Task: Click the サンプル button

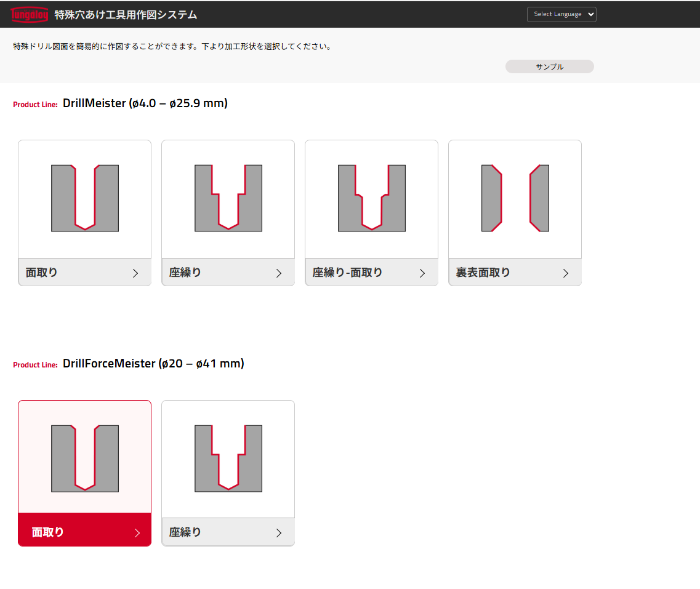Action: pos(549,66)
